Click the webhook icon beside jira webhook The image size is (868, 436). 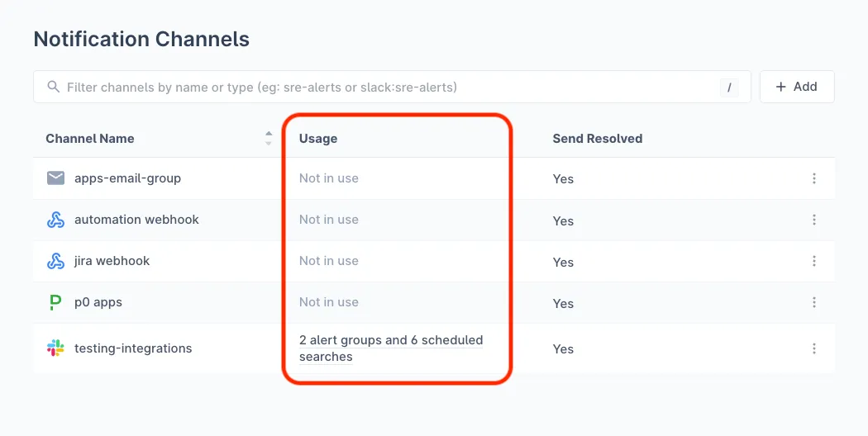pyautogui.click(x=55, y=261)
